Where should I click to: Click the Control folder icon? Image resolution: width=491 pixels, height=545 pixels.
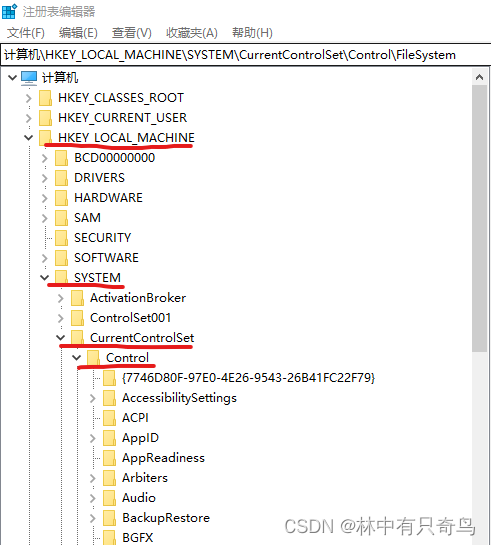point(93,358)
